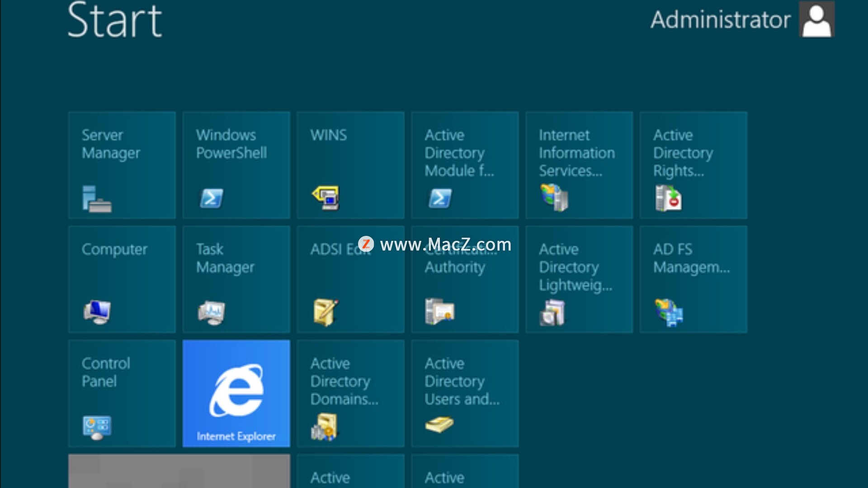Launch Task Manager tile
This screenshot has width=868, height=488.
(236, 280)
